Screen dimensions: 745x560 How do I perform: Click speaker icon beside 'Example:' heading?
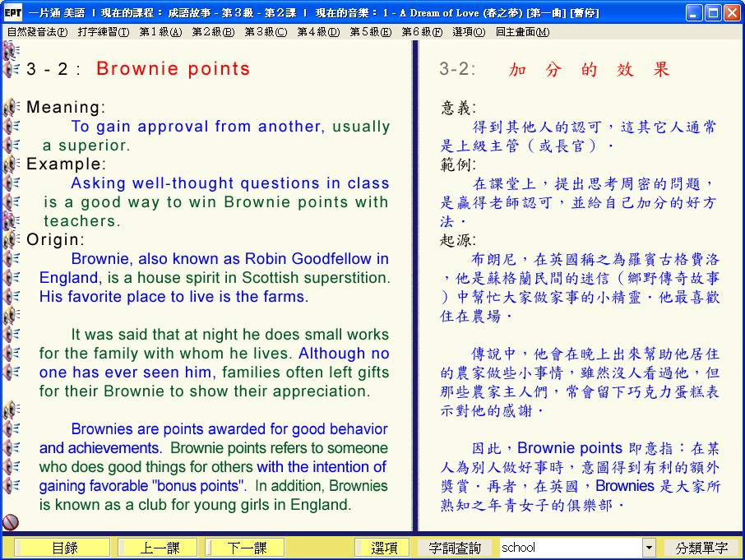point(12,164)
